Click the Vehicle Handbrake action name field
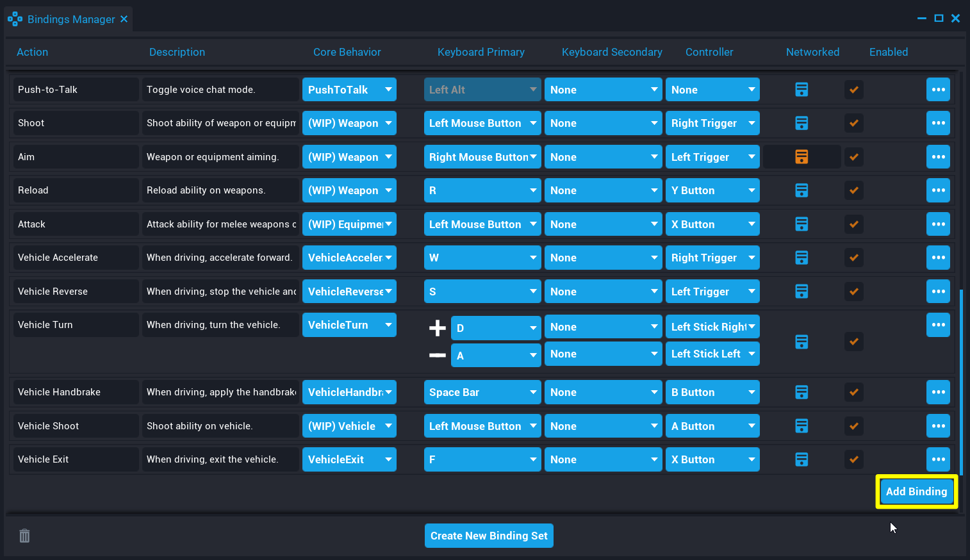Viewport: 970px width, 560px height. click(x=76, y=392)
